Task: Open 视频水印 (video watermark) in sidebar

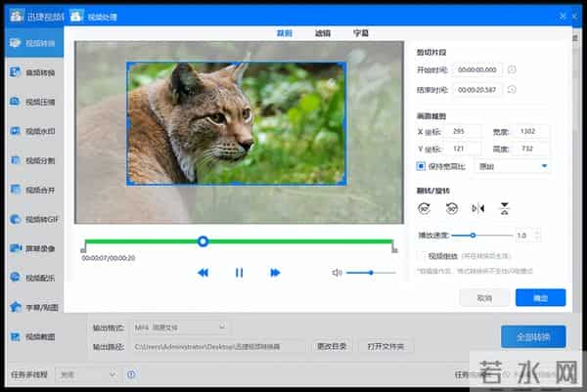Action: click(x=33, y=131)
